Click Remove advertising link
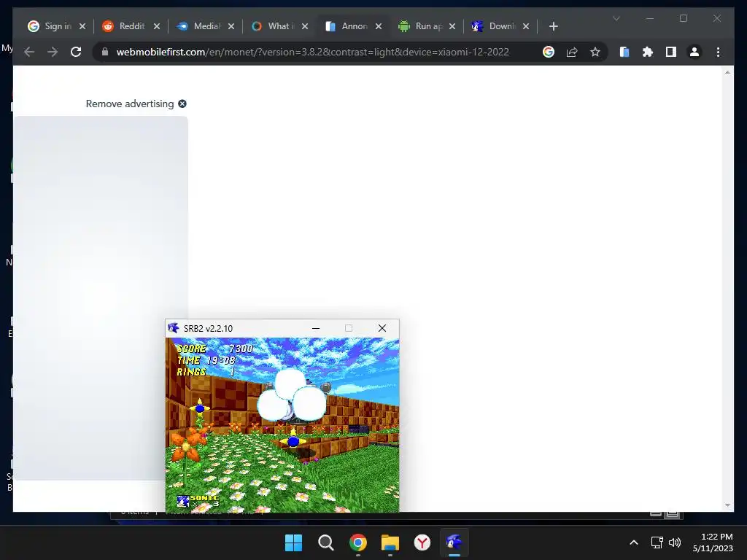This screenshot has height=560, width=747. click(x=130, y=104)
